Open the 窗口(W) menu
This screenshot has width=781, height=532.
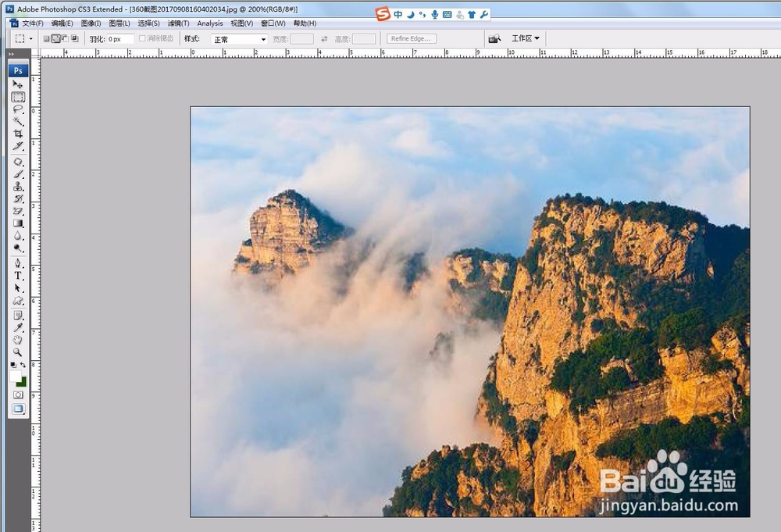click(x=273, y=23)
